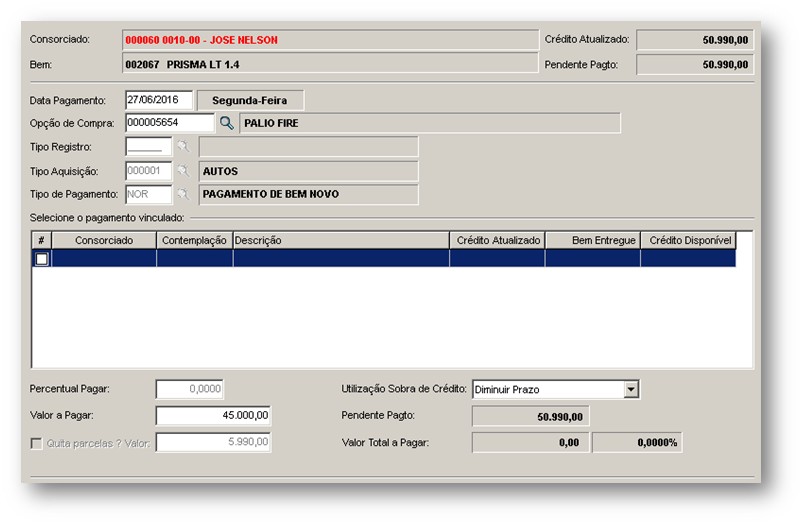This screenshot has height=525, width=803.
Task: Enable the Quita parcelas checkbox
Action: pyautogui.click(x=36, y=443)
